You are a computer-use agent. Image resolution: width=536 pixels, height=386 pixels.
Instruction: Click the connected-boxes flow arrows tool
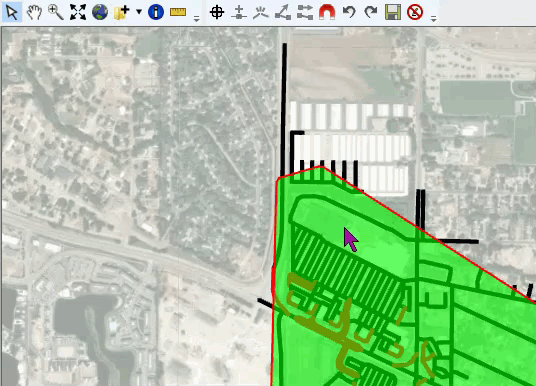coord(305,12)
